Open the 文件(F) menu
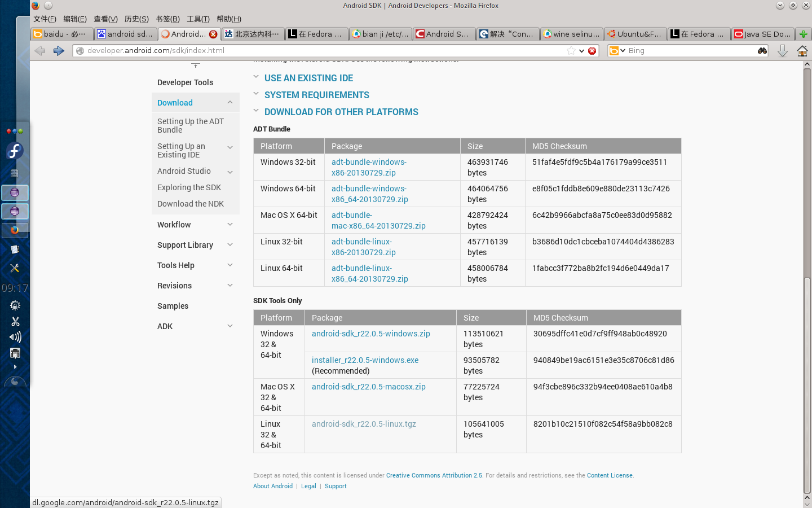Image resolution: width=812 pixels, height=508 pixels. [x=45, y=19]
